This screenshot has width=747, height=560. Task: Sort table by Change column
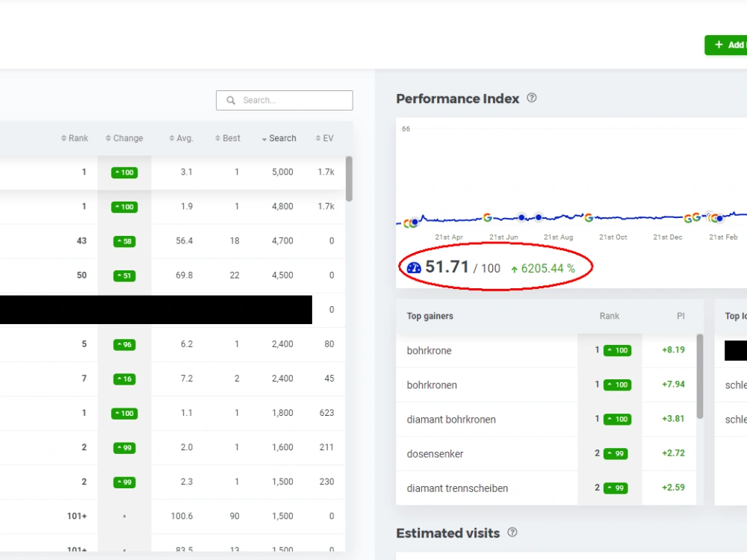pyautogui.click(x=124, y=138)
